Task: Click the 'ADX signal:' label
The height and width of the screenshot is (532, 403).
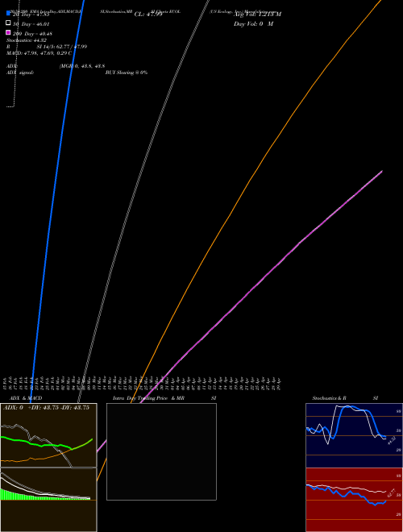Action: (x=20, y=73)
